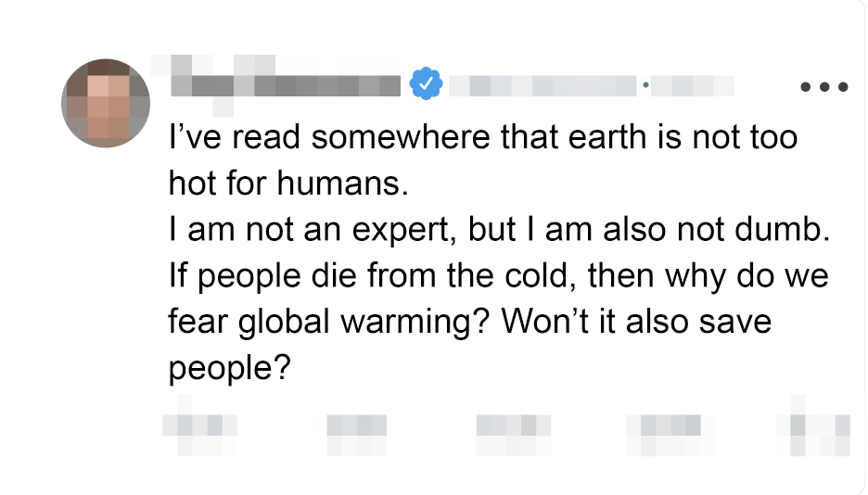
Task: Open the three-dot more options menu
Action: click(x=823, y=87)
